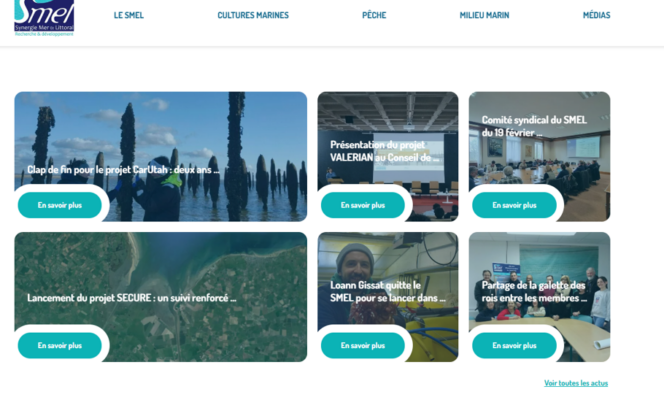Viewport: 664px width, 400px height.
Task: Click En savoir plus on galette des rois card
Action: [x=514, y=345]
